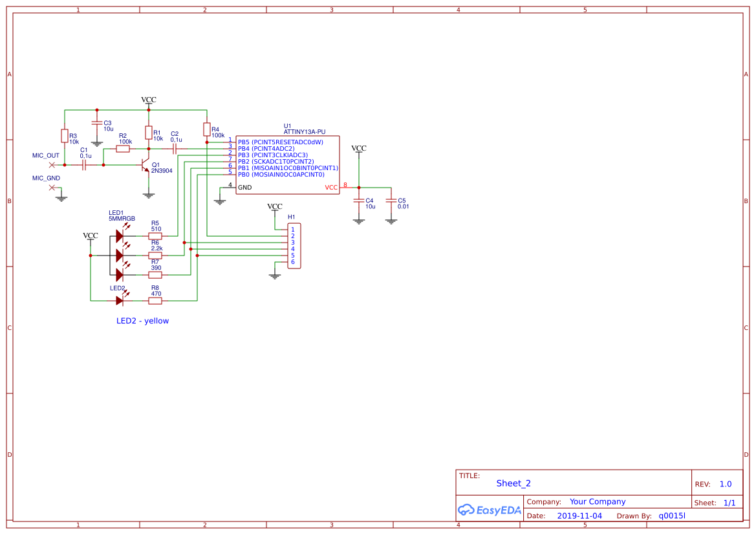Select the ground symbol below Q1 emitter
The image size is (756, 535).
pos(149,195)
